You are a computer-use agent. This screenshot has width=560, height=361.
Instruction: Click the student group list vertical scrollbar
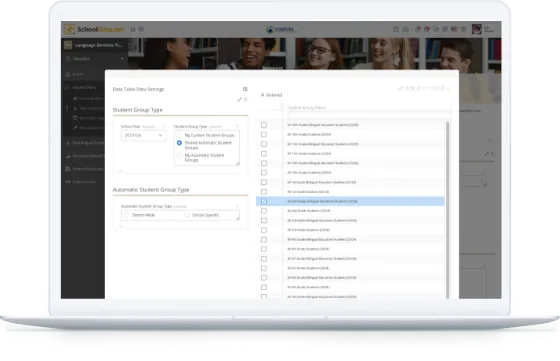[448, 210]
